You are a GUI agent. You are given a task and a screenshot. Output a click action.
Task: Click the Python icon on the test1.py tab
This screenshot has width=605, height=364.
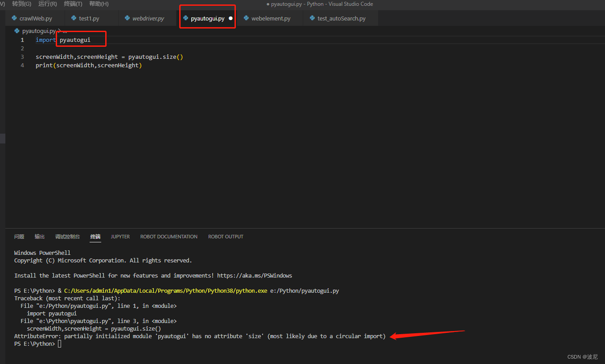[74, 18]
